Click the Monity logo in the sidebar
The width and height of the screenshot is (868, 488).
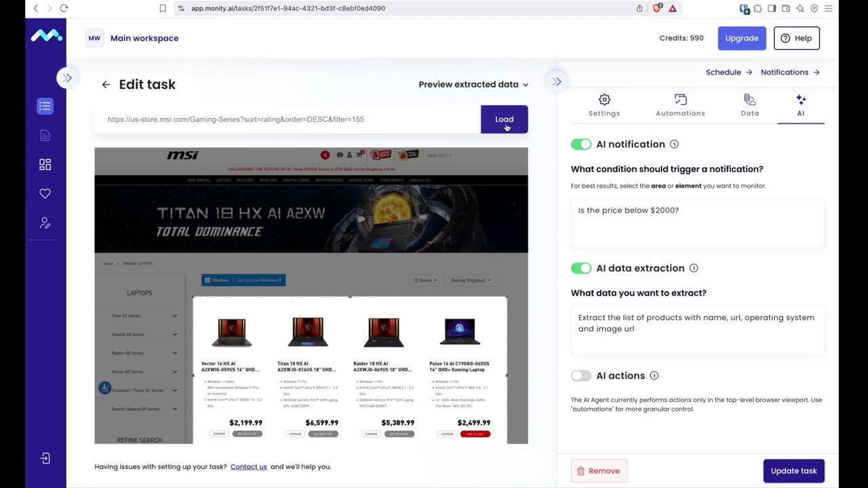[x=46, y=36]
